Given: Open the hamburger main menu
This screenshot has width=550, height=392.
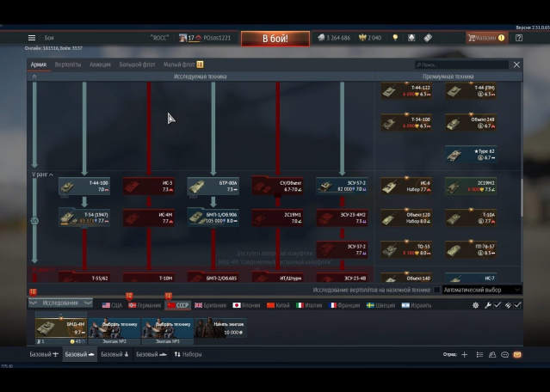Looking at the screenshot, I should tap(32, 38).
